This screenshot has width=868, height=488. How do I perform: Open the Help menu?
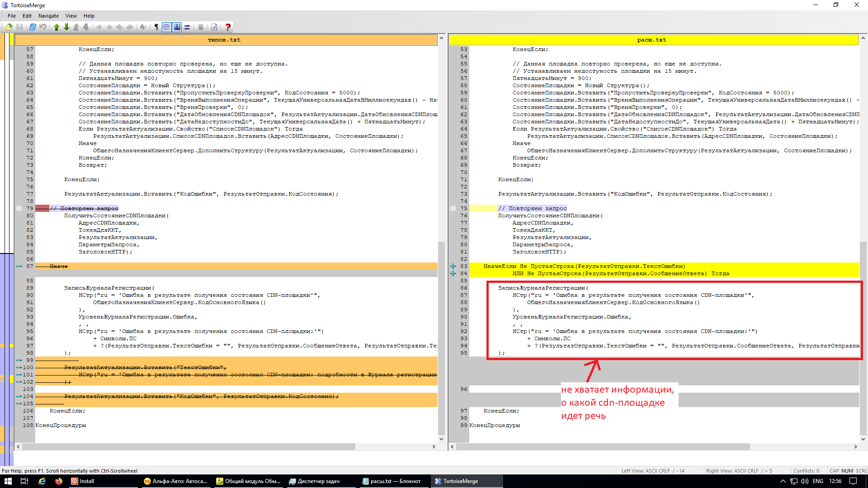(89, 16)
